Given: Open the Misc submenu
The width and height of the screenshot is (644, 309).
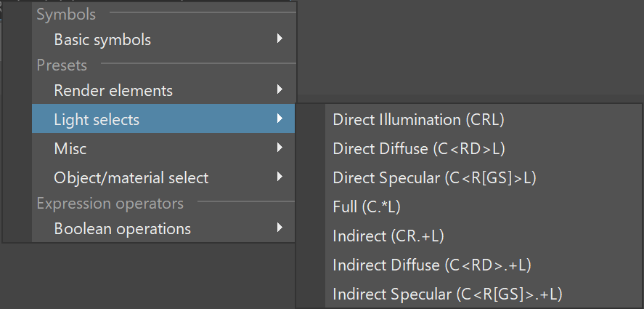Looking at the screenshot, I should coord(163,148).
